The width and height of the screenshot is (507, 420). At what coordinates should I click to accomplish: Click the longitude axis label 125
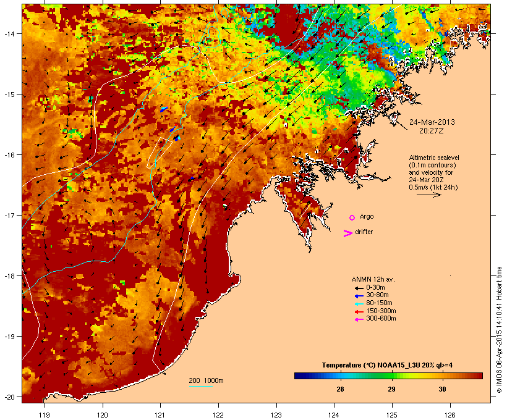point(392,415)
